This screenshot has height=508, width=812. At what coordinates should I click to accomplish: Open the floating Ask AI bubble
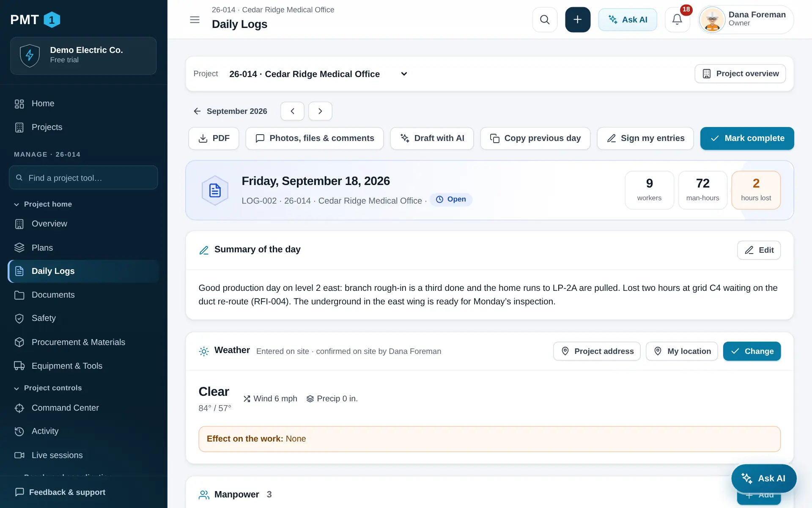tap(764, 478)
